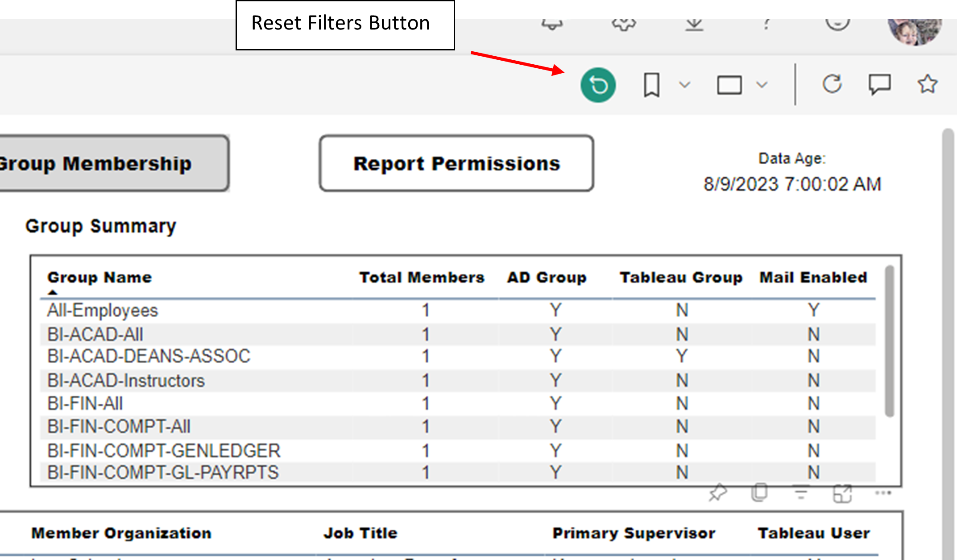This screenshot has width=957, height=560.
Task: Click the view rectangle icon
Action: tap(729, 85)
